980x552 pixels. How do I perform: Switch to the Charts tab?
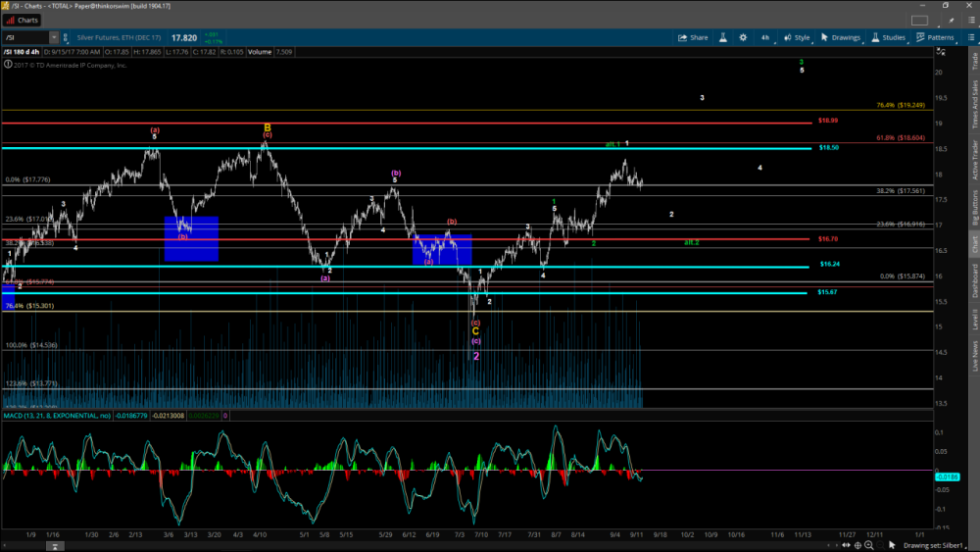coord(22,19)
